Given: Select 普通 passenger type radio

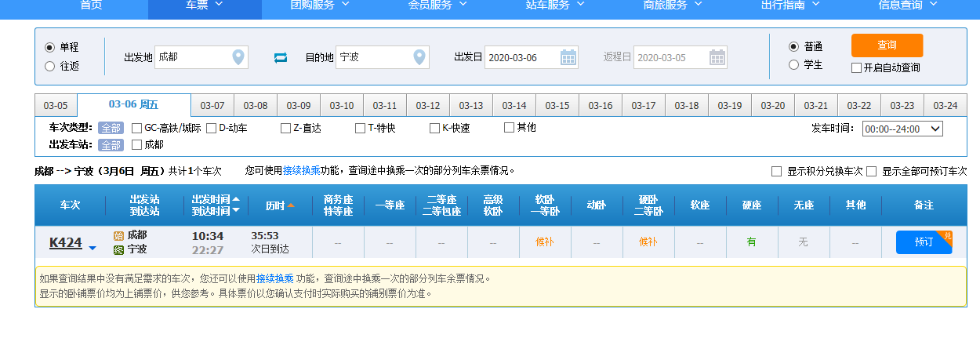Looking at the screenshot, I should (x=793, y=46).
